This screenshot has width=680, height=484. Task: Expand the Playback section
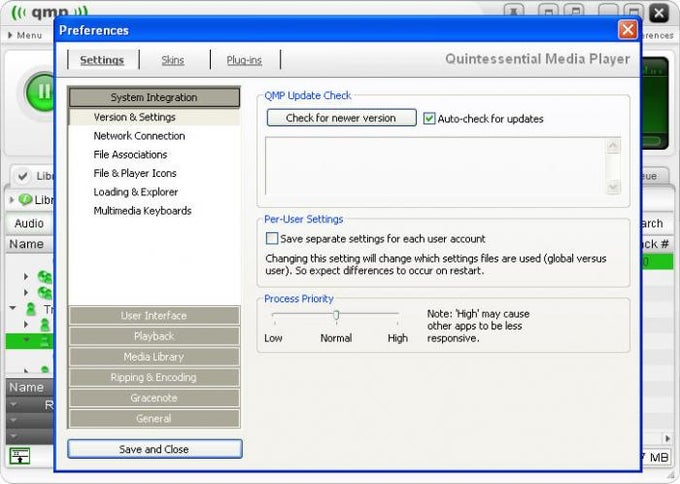pos(154,336)
